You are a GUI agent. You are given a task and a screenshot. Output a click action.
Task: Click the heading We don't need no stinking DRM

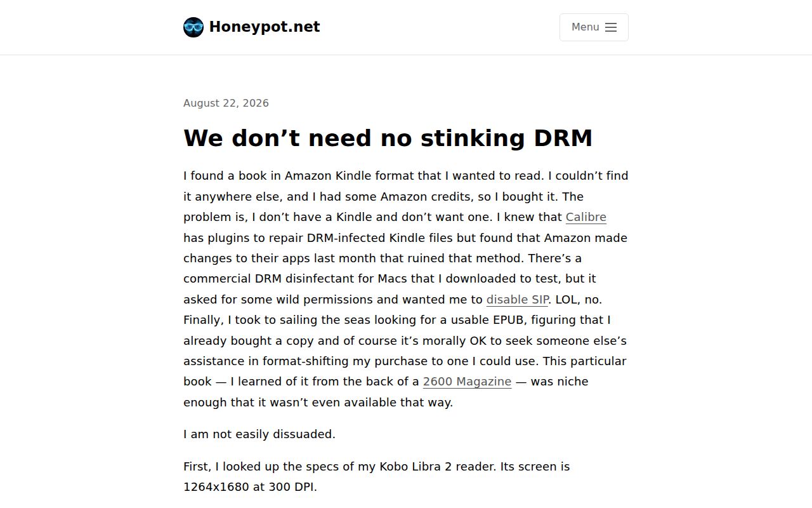click(x=388, y=138)
